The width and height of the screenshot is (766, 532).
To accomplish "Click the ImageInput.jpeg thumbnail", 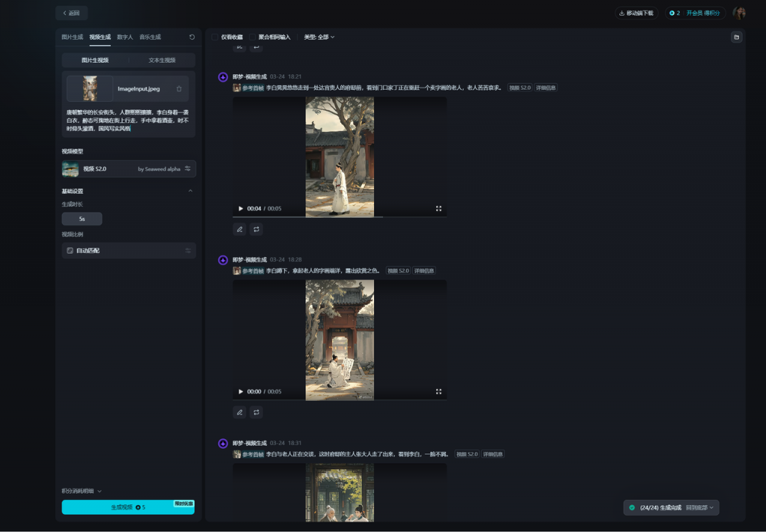I will [x=90, y=88].
